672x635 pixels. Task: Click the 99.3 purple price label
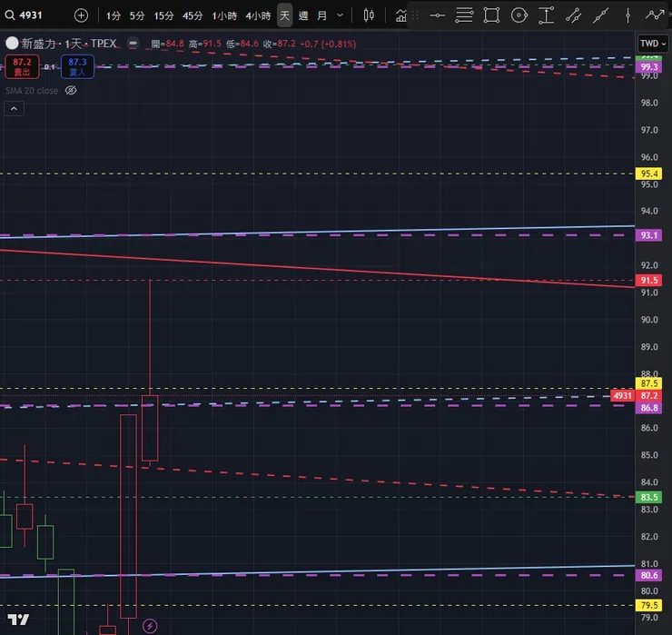[649, 67]
